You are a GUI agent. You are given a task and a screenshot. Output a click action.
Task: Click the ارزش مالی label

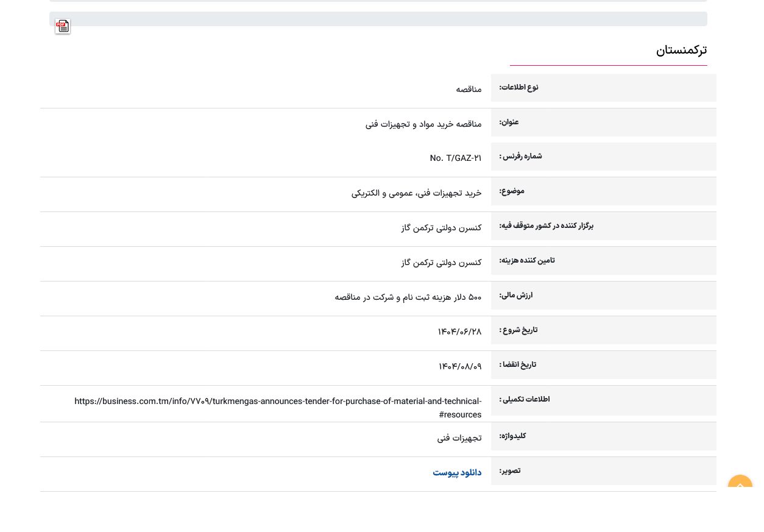(516, 295)
